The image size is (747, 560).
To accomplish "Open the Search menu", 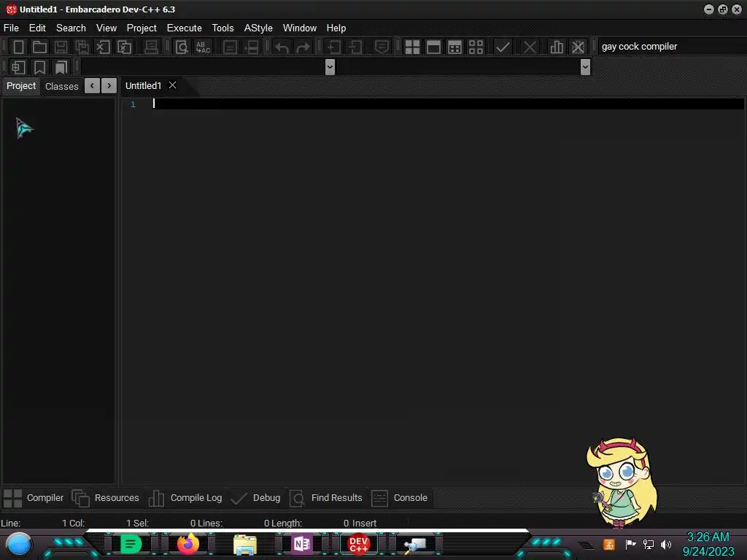I will [71, 28].
